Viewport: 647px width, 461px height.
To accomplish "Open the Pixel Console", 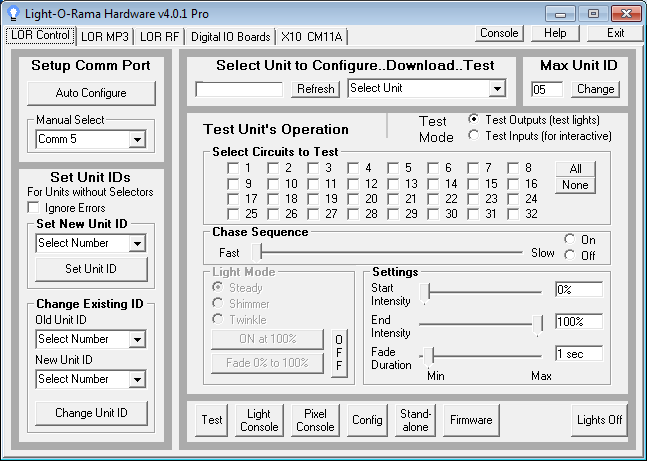I will coord(316,420).
